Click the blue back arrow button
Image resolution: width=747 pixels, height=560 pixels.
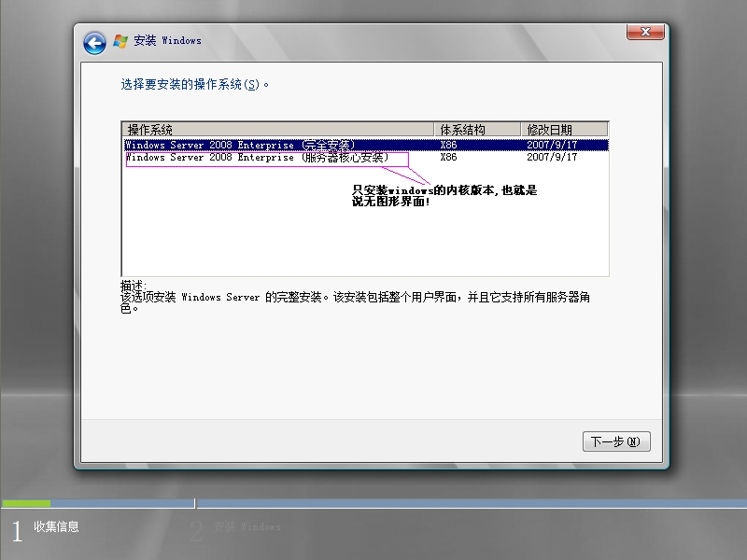pyautogui.click(x=94, y=42)
